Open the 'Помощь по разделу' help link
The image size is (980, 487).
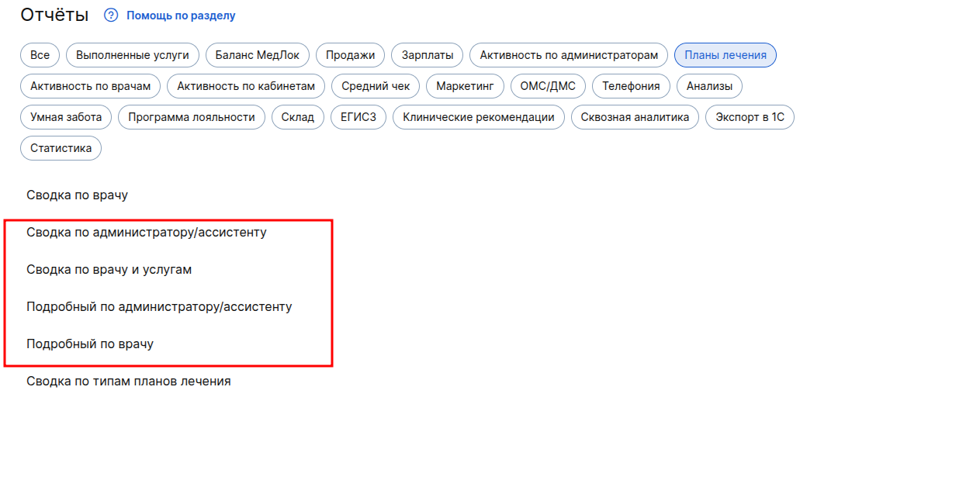pyautogui.click(x=181, y=16)
